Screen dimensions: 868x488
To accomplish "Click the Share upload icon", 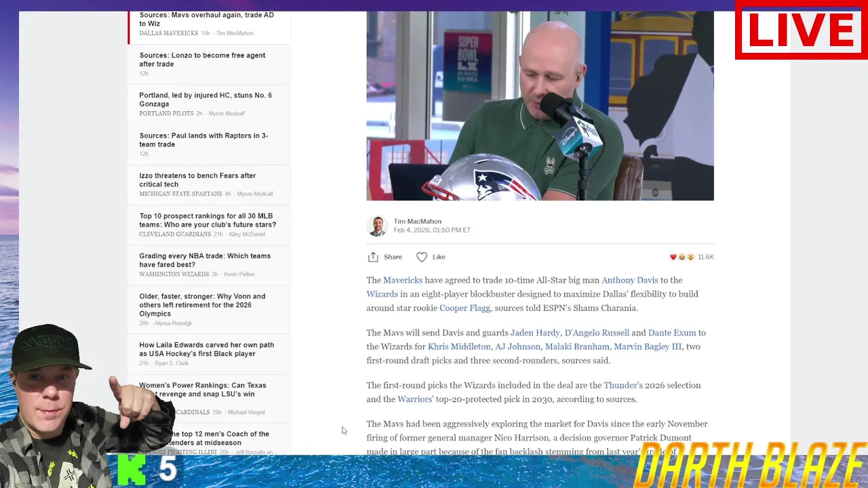I will click(373, 257).
